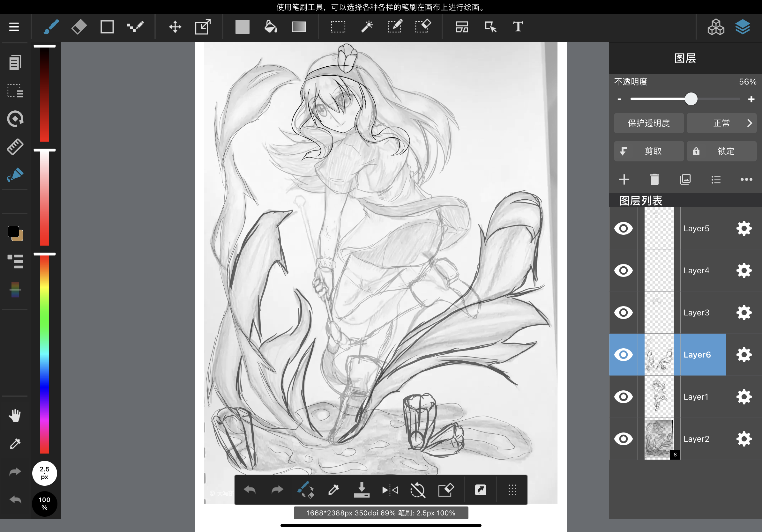Screen dimensions: 762x532
Task: Select the Operation tool
Action: 490,27
